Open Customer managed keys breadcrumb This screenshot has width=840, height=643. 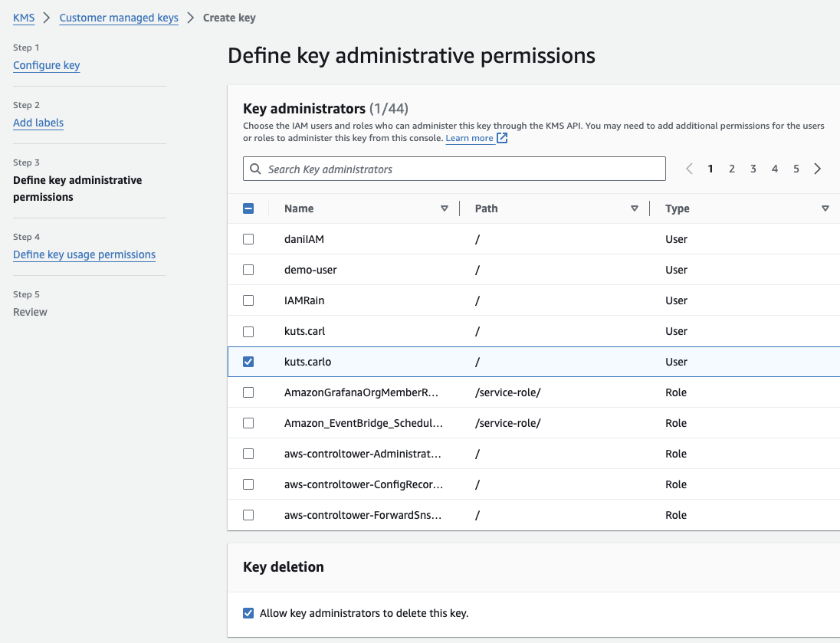pyautogui.click(x=119, y=18)
